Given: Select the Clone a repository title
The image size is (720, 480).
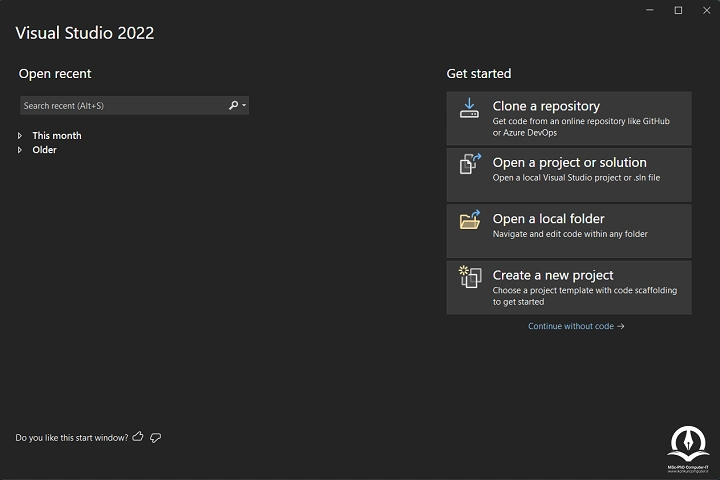Looking at the screenshot, I should pyautogui.click(x=546, y=106).
